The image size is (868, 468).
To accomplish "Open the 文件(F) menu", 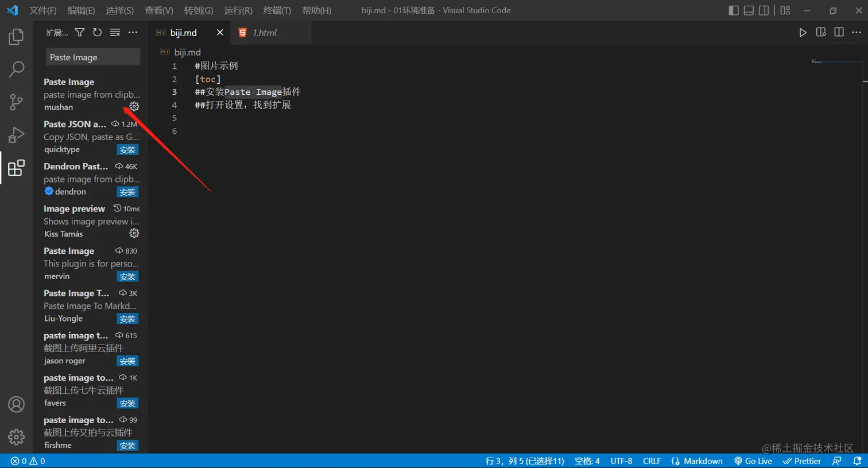I will [x=43, y=10].
